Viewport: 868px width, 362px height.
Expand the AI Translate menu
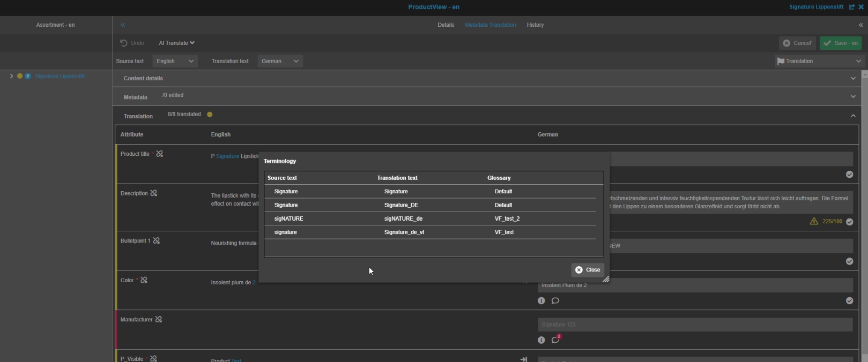176,43
